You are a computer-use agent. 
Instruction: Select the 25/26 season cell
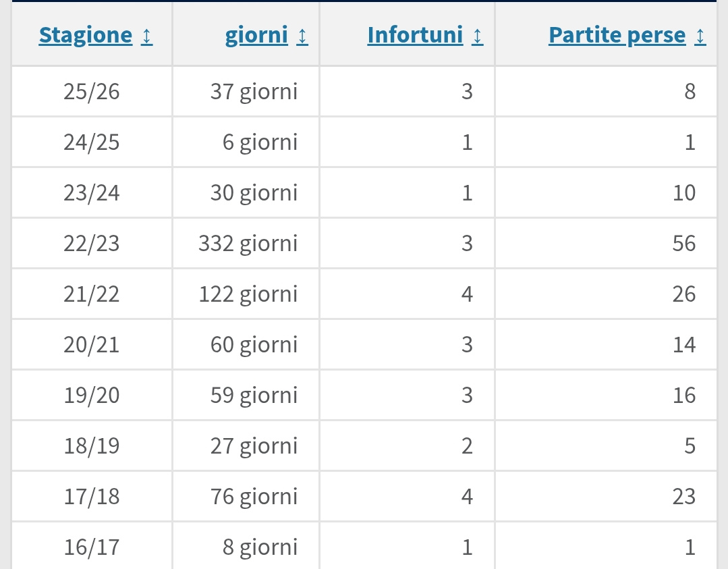pos(92,92)
